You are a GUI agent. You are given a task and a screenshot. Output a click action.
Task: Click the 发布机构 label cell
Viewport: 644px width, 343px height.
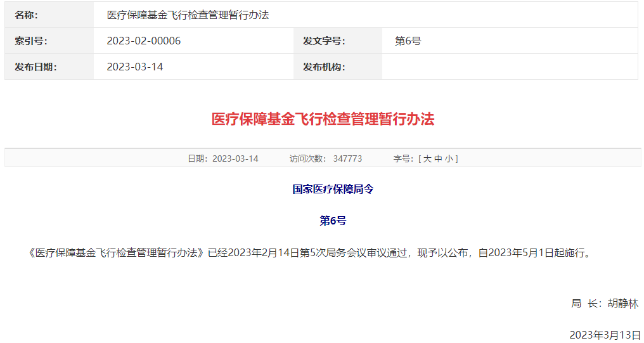pos(324,67)
